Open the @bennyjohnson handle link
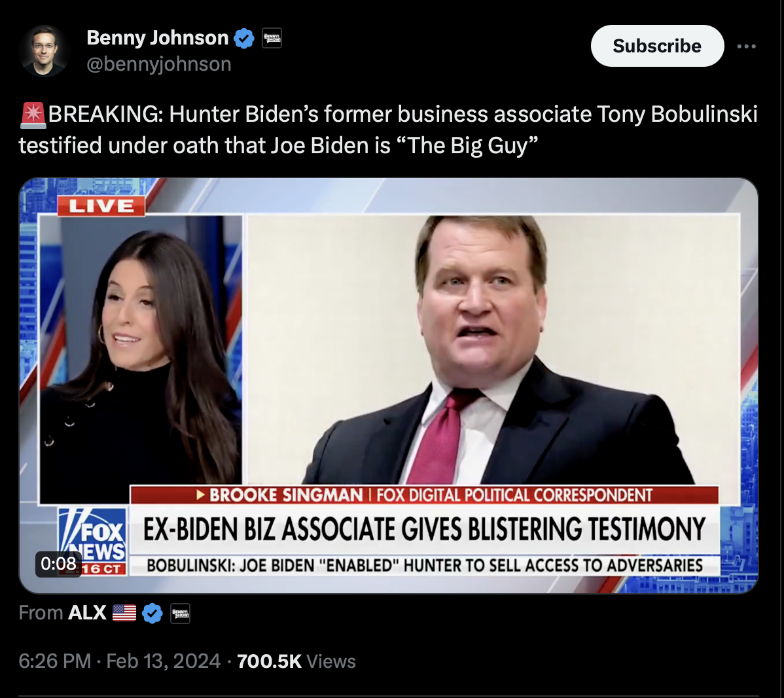Image resolution: width=784 pixels, height=698 pixels. pos(159,64)
